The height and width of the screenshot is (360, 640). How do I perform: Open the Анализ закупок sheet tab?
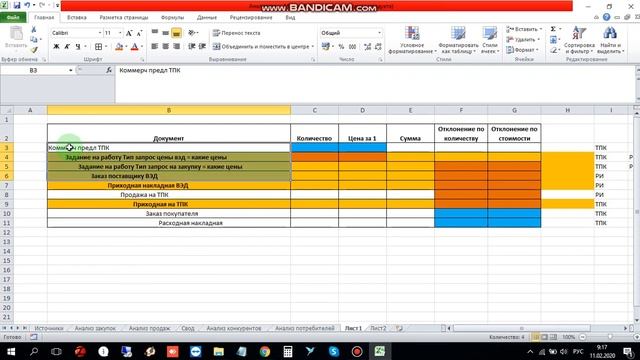[95, 328]
